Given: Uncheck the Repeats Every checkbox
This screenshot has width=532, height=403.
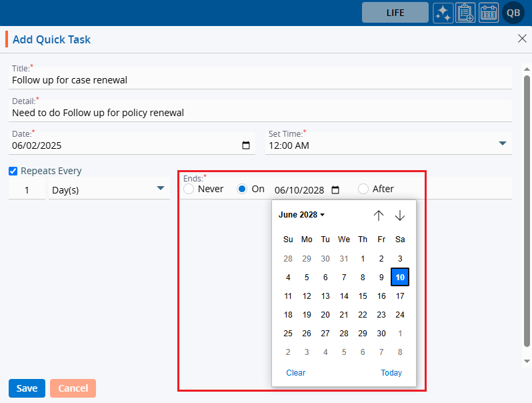Looking at the screenshot, I should tap(13, 171).
